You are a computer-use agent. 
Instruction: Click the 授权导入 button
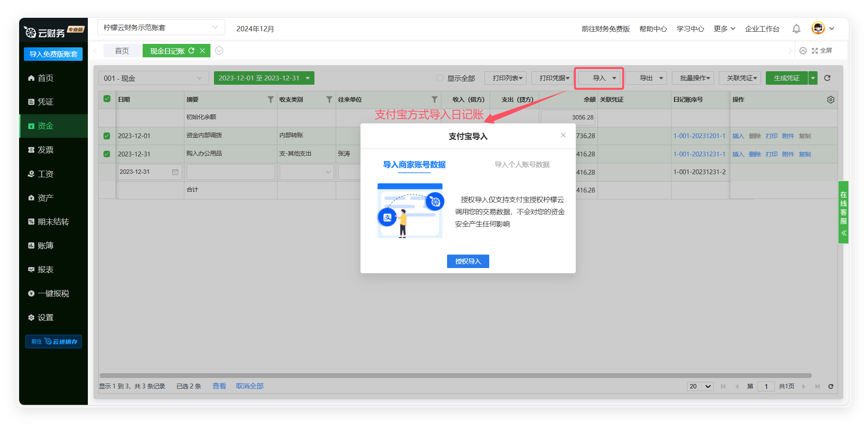click(468, 261)
